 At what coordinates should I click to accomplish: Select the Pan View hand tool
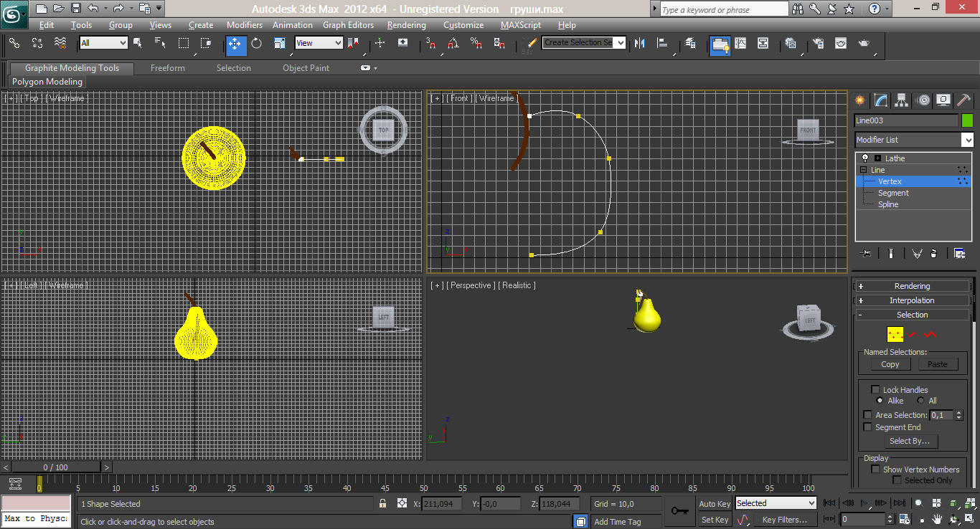pos(938,519)
